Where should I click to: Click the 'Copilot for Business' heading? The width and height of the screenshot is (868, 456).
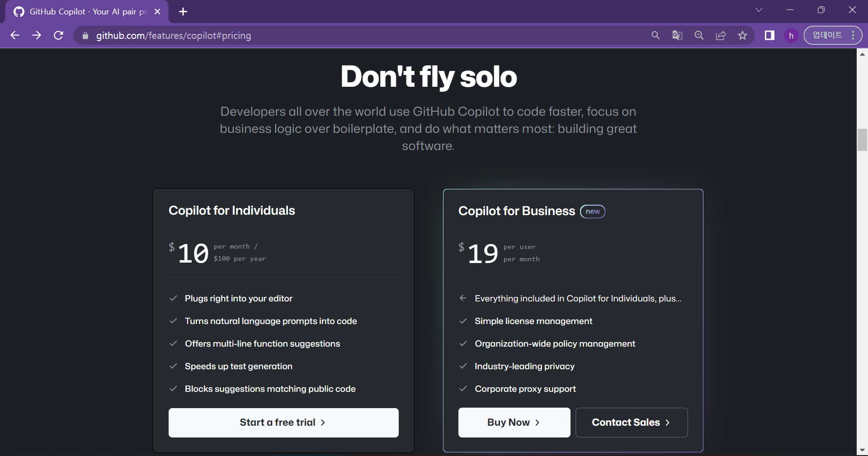517,211
